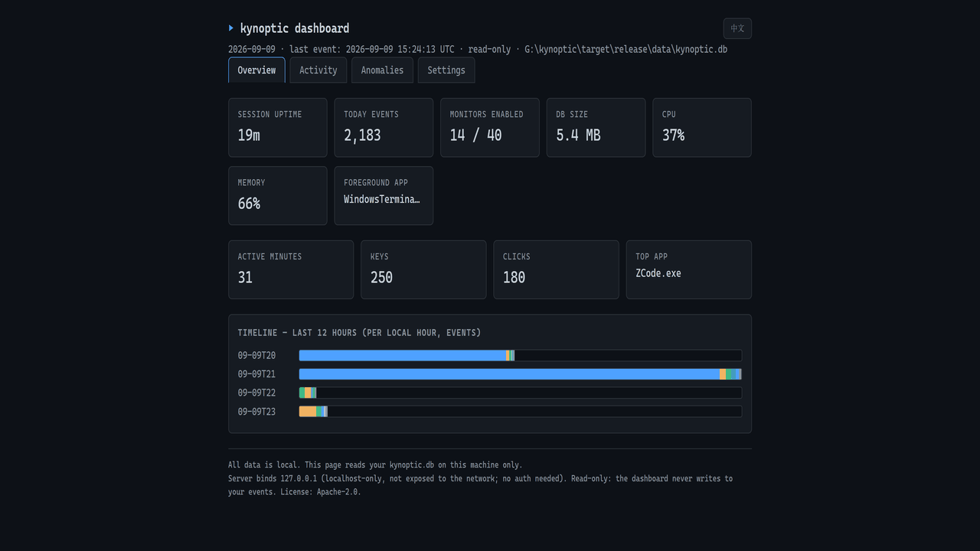980x551 pixels.
Task: Select the Clicks 180 value
Action: click(x=514, y=278)
